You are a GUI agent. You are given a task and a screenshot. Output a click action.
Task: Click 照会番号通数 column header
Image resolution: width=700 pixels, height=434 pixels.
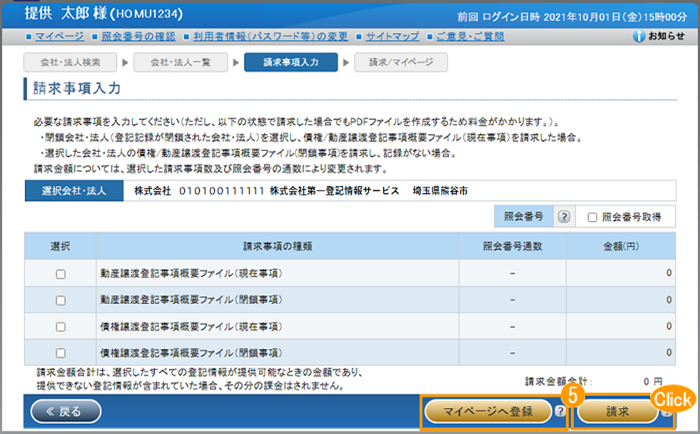point(512,246)
